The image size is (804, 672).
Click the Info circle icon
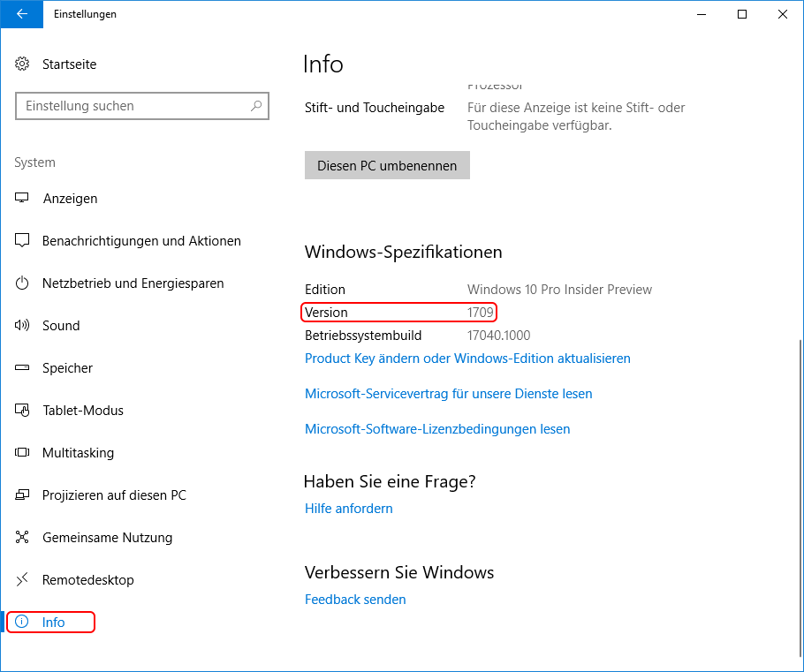(x=22, y=622)
